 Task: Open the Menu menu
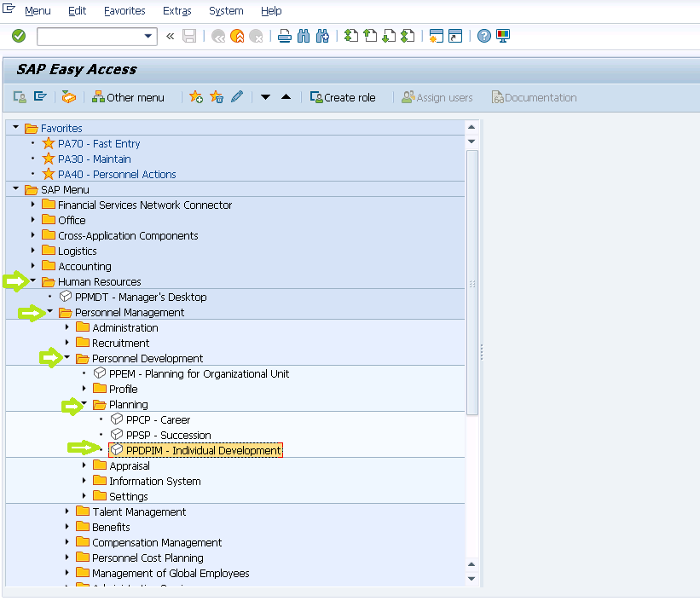(x=38, y=11)
